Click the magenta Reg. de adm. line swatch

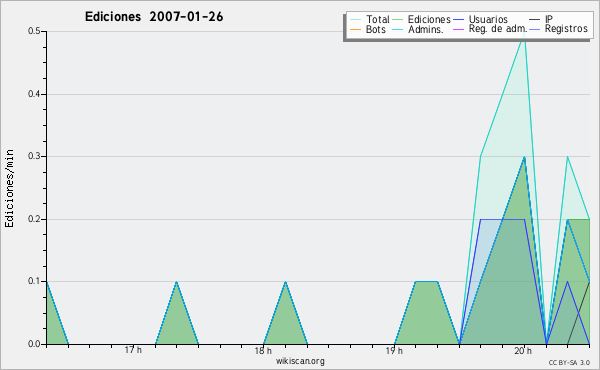tap(458, 29)
